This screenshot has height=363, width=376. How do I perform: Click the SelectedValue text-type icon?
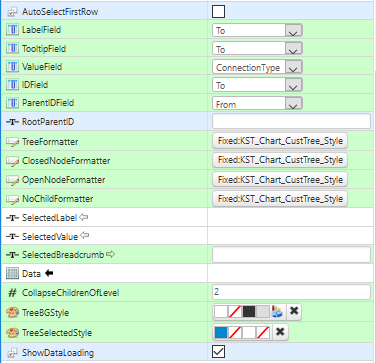pyautogui.click(x=12, y=237)
